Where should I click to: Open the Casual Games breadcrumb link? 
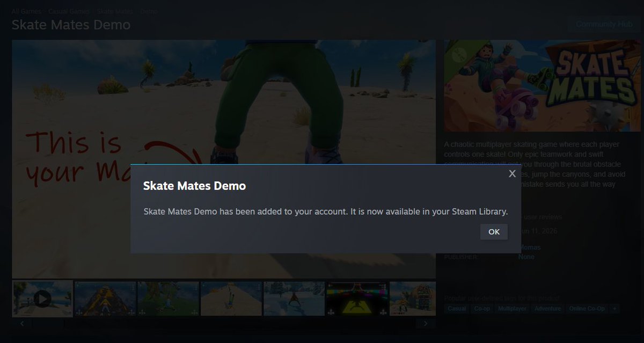(x=69, y=11)
